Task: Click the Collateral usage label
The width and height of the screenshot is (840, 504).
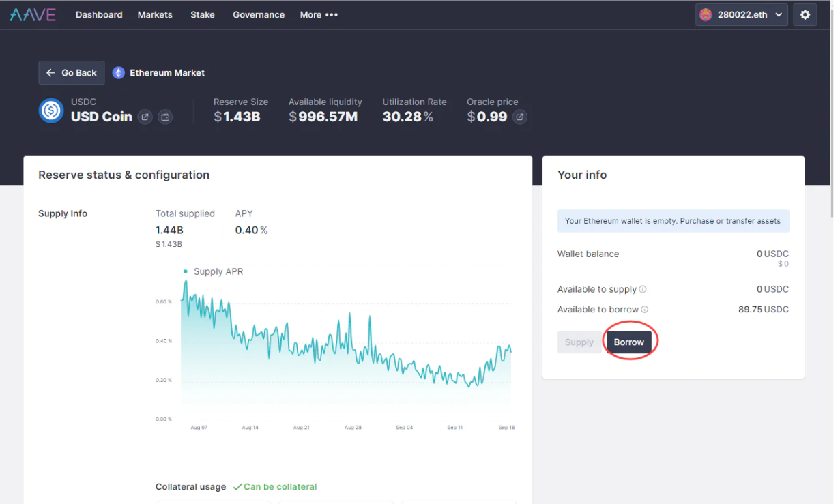Action: 190,487
